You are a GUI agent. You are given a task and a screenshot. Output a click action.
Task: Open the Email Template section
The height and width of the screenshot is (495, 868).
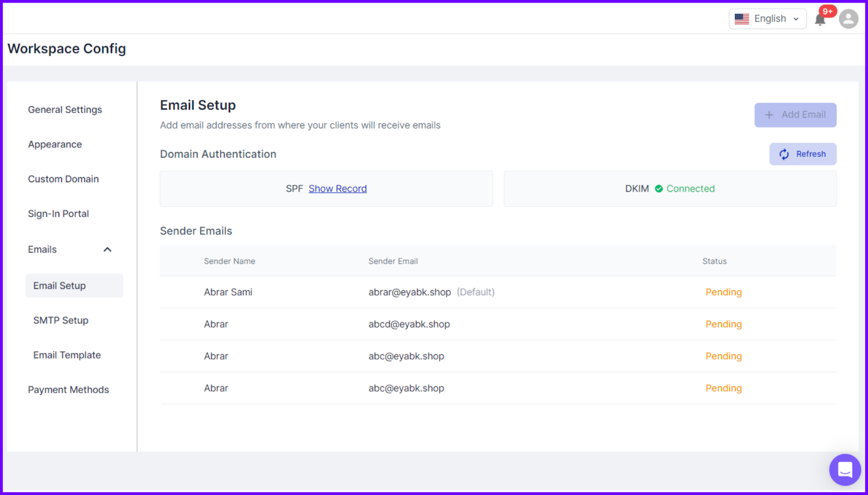pyautogui.click(x=67, y=355)
